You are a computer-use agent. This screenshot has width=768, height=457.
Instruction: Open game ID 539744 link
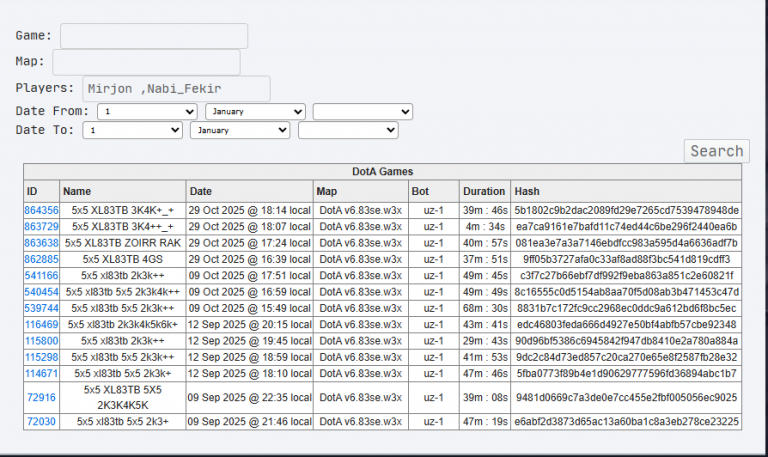(x=41, y=308)
